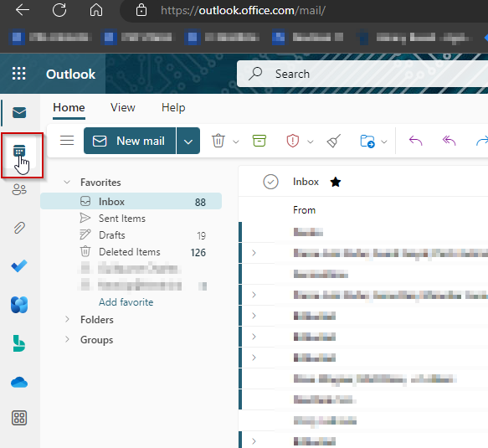The width and height of the screenshot is (488, 448).
Task: Open the Delete options dropdown arrow
Action: pos(236,142)
